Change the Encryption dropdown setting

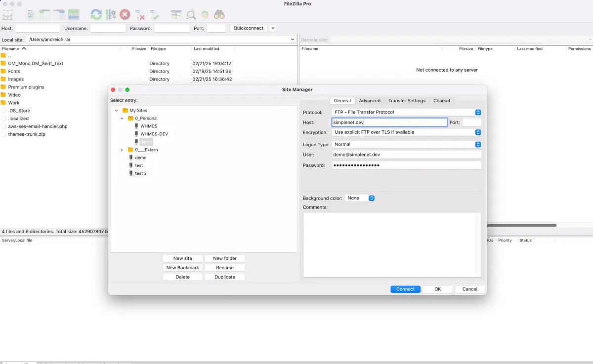click(477, 132)
